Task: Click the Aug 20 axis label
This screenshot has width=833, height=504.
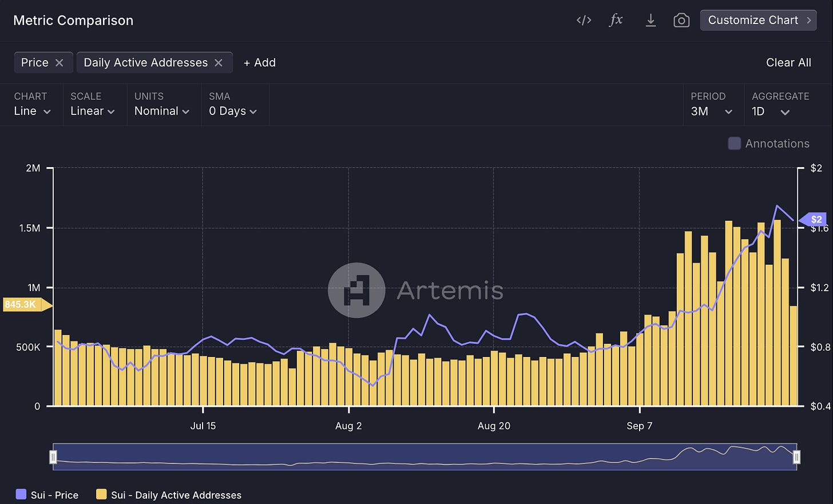Action: coord(494,426)
